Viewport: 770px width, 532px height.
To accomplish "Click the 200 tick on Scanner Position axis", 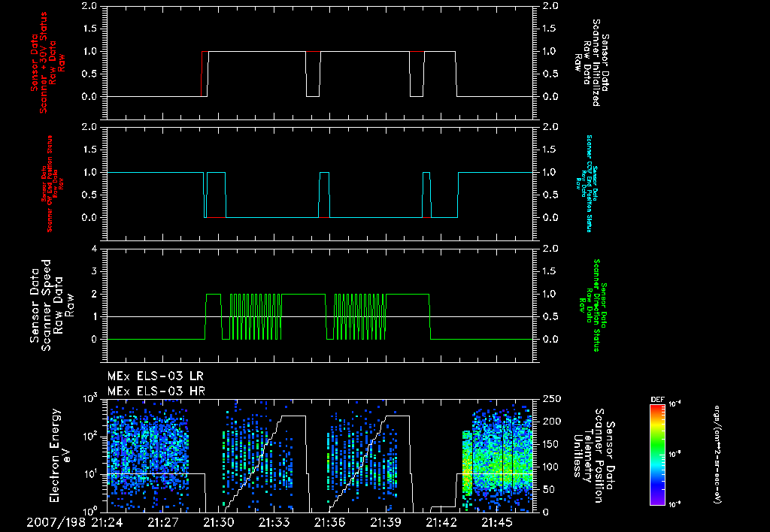I will click(x=552, y=422).
